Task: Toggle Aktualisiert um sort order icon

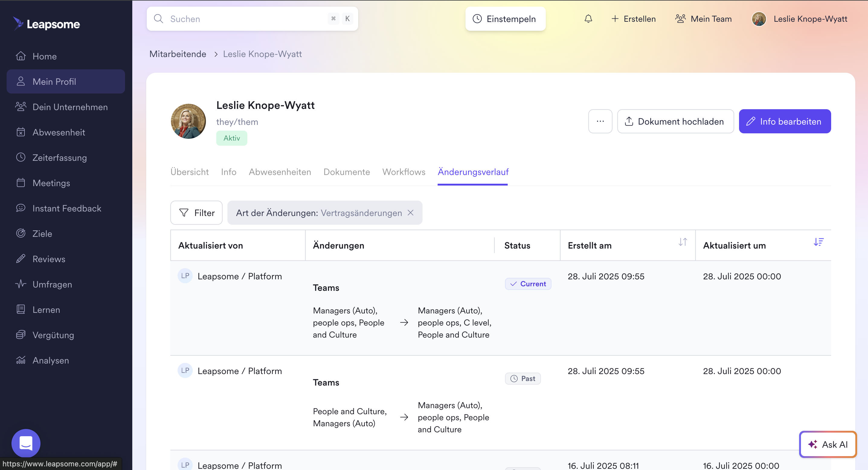Action: coord(818,242)
